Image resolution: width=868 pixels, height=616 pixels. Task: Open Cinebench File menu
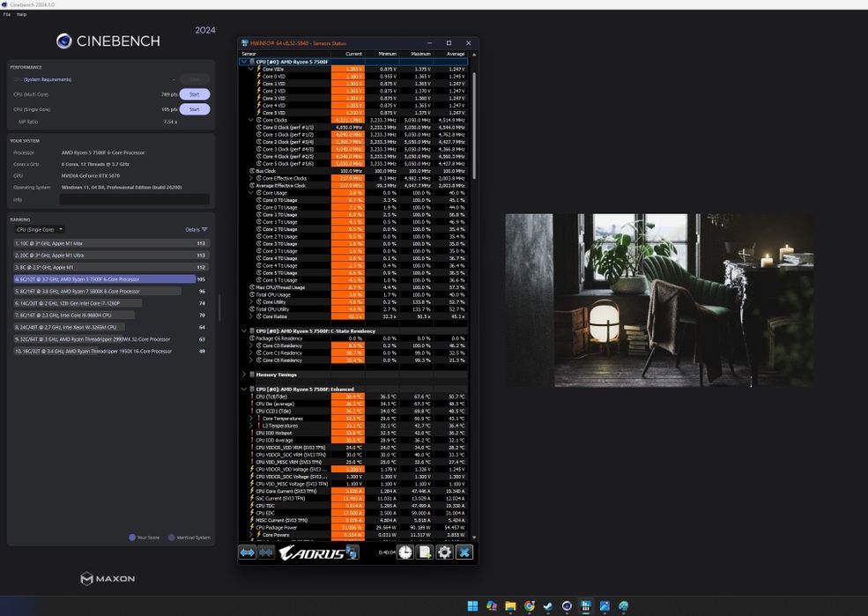pyautogui.click(x=7, y=14)
